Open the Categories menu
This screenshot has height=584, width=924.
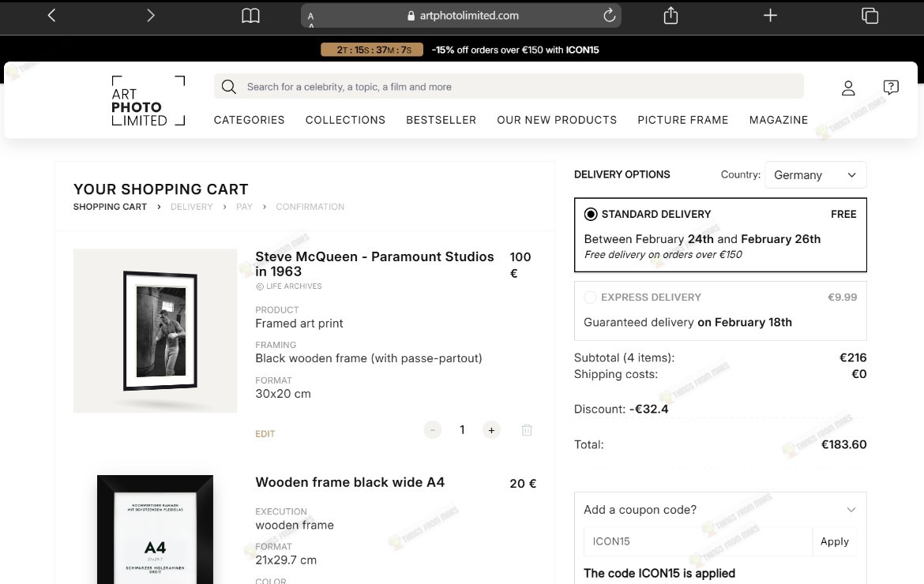pyautogui.click(x=250, y=120)
